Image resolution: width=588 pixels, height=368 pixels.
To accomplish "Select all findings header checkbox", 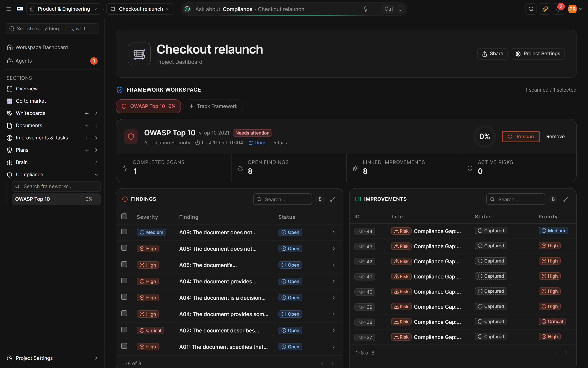I will coord(124,216).
